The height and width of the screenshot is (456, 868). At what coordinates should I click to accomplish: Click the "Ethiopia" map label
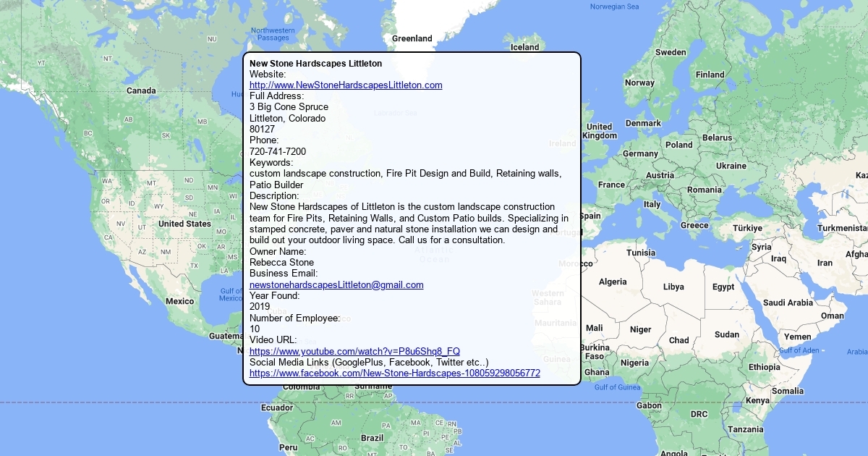pyautogui.click(x=764, y=367)
